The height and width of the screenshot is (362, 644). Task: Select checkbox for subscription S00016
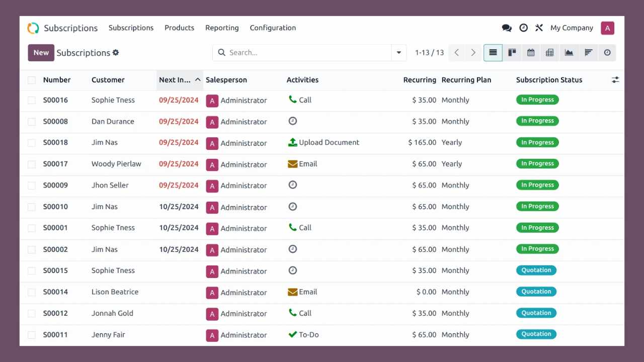[x=32, y=101]
